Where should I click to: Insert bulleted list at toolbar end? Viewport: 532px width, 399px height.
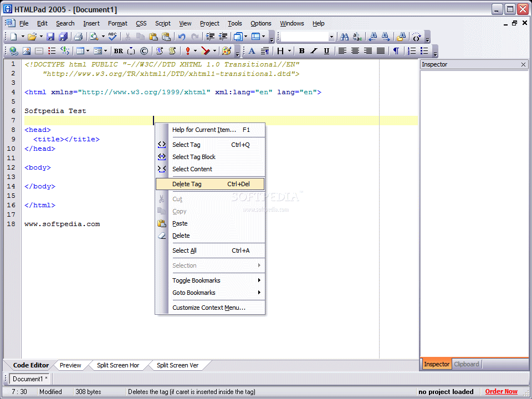[x=424, y=51]
